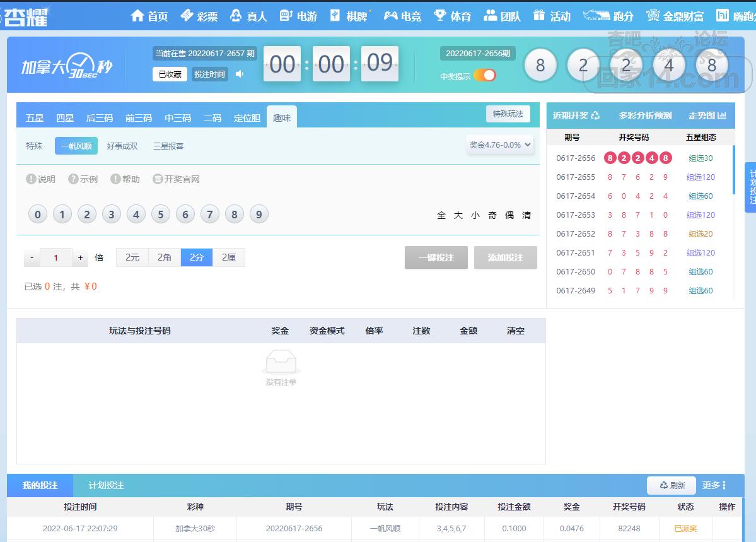Image resolution: width=756 pixels, height=542 pixels.
Task: Select number ball 7
Action: [x=209, y=215]
